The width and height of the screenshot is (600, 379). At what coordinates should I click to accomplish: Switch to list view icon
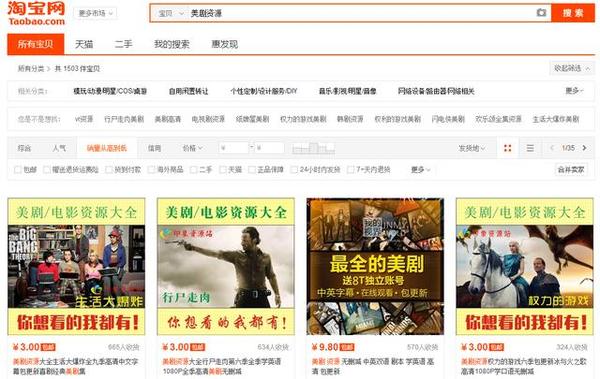pos(530,148)
